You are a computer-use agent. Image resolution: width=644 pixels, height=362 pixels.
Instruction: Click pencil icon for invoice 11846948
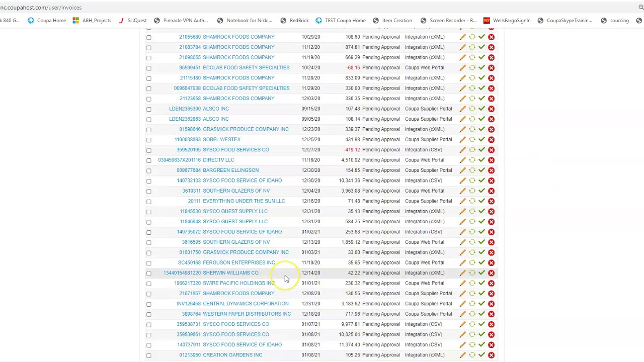(x=462, y=222)
